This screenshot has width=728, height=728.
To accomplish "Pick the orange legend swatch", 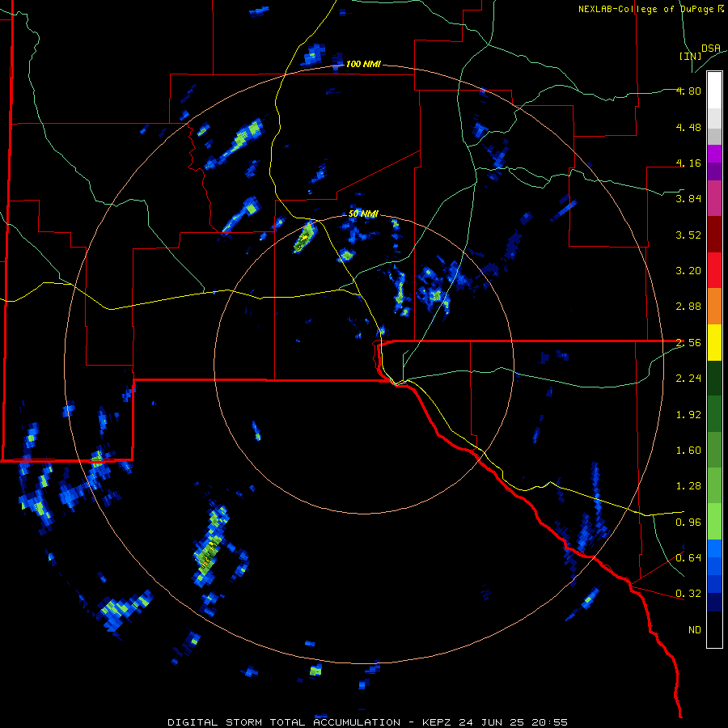I will [x=714, y=306].
